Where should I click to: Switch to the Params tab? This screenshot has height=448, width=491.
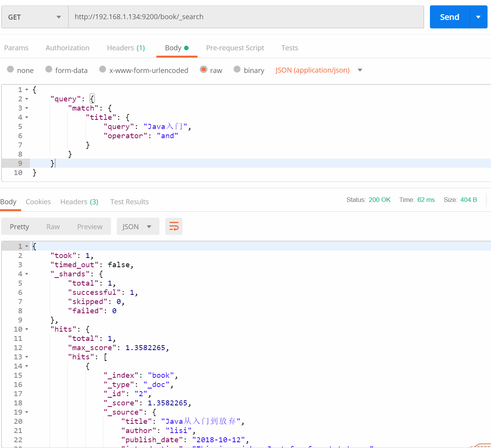pos(16,48)
